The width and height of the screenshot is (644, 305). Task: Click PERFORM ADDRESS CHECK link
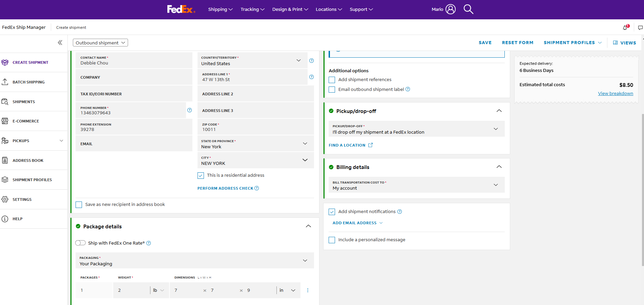click(x=225, y=188)
